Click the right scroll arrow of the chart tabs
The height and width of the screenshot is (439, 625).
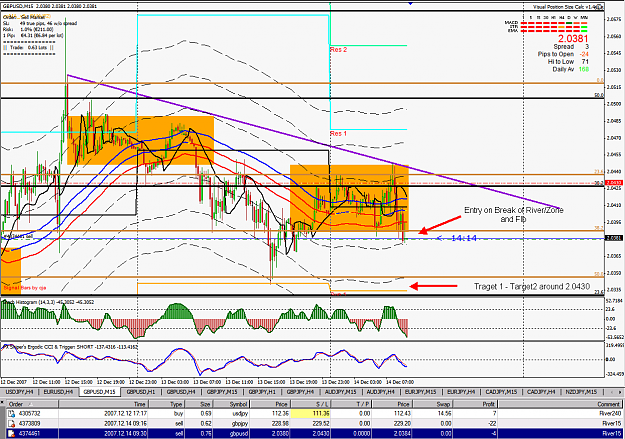click(620, 392)
